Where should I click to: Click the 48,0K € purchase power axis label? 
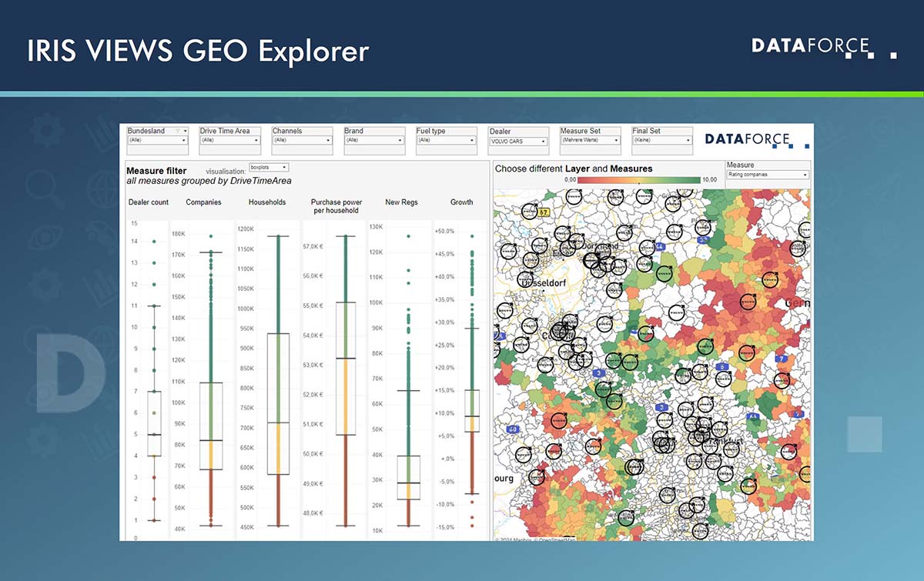313,513
